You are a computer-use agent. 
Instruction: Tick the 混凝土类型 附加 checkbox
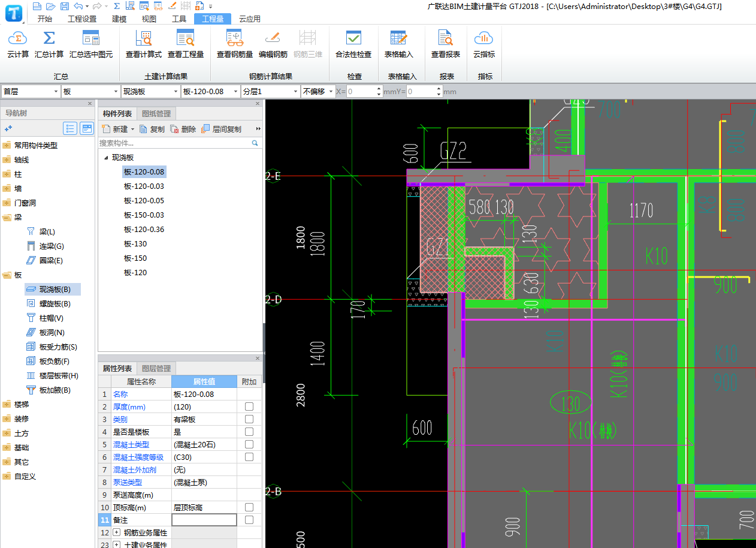[249, 444]
